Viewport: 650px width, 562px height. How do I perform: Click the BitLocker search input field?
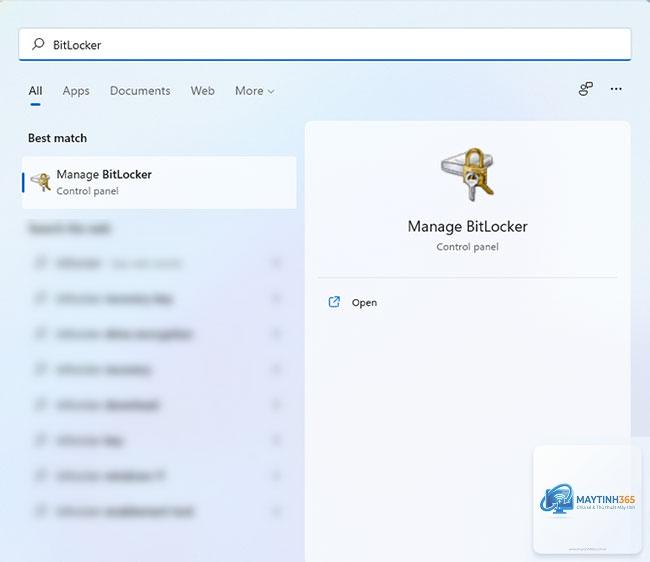click(325, 44)
